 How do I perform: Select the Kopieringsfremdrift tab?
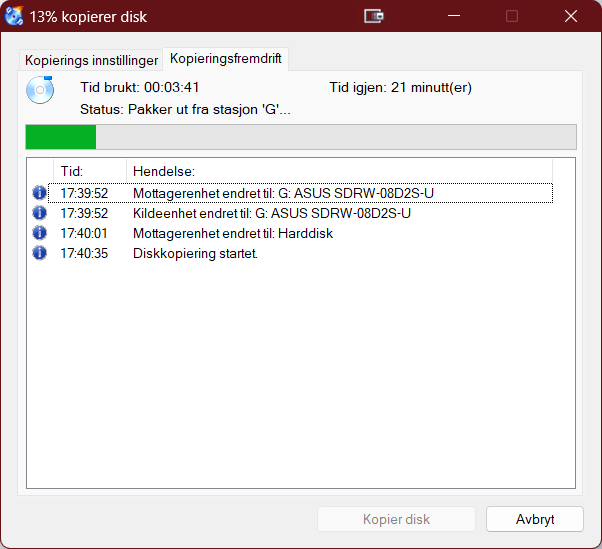(x=226, y=59)
